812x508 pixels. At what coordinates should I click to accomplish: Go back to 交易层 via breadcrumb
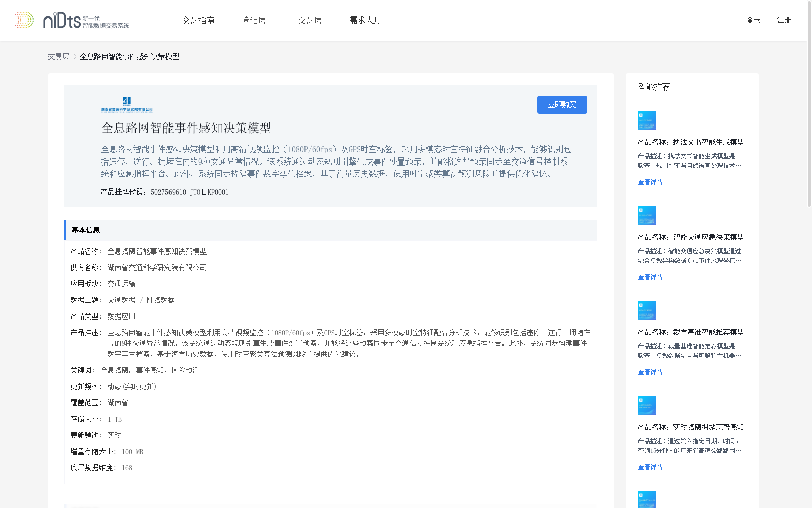(x=58, y=57)
